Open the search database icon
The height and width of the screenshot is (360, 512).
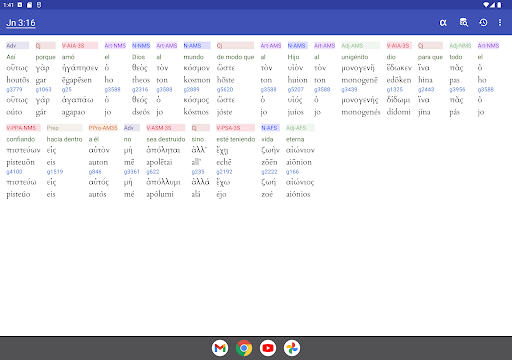coord(464,23)
